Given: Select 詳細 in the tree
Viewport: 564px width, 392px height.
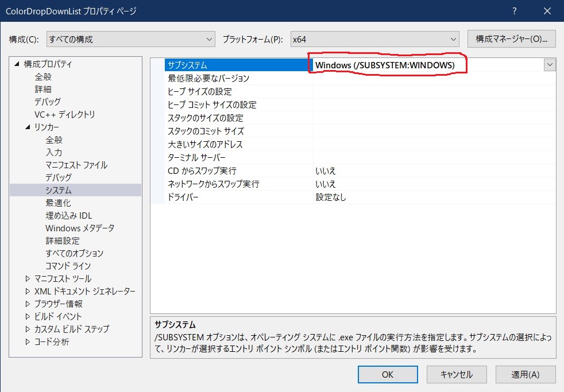Looking at the screenshot, I should pyautogui.click(x=43, y=89).
